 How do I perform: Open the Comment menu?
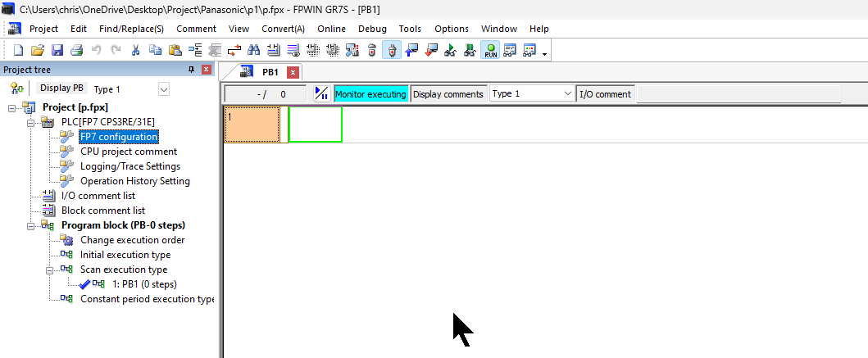[x=196, y=29]
